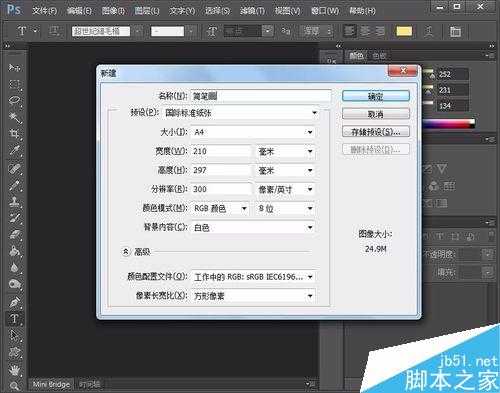Select the Paint Bucket tool
The height and width of the screenshot is (393, 500).
click(14, 251)
